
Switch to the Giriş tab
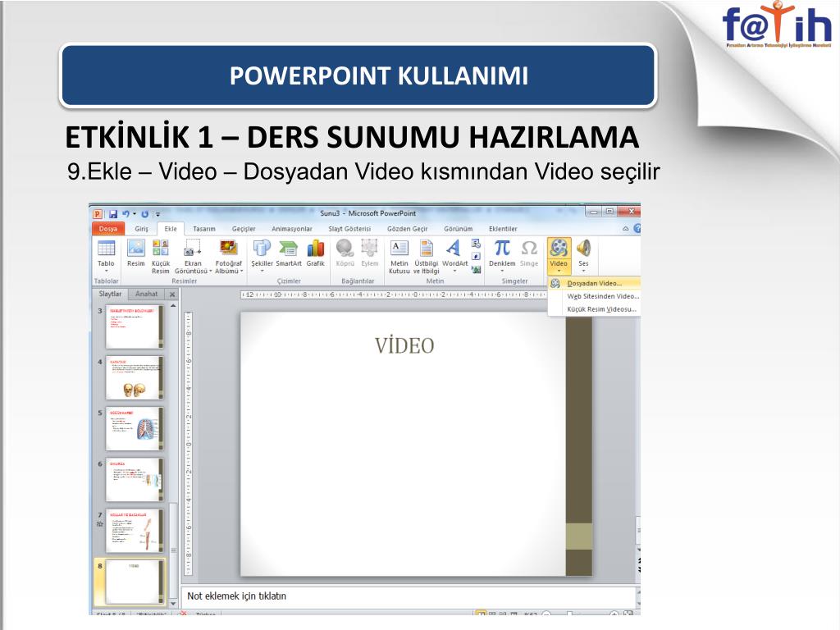tap(141, 229)
